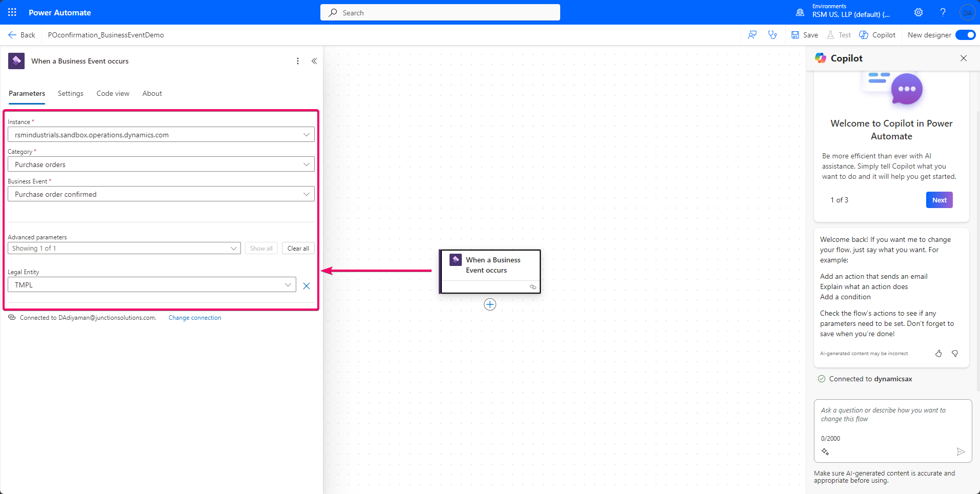
Task: Click the '1 of 3' step text
Action: [839, 200]
